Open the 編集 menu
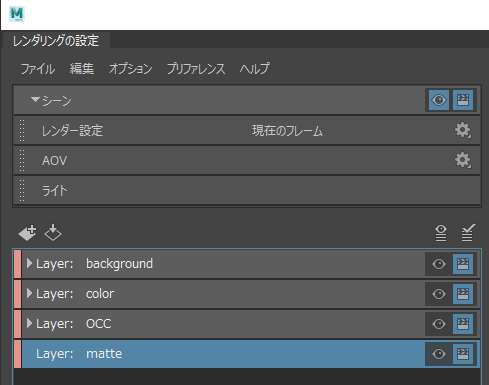Image resolution: width=489 pixels, height=385 pixels. (x=82, y=69)
